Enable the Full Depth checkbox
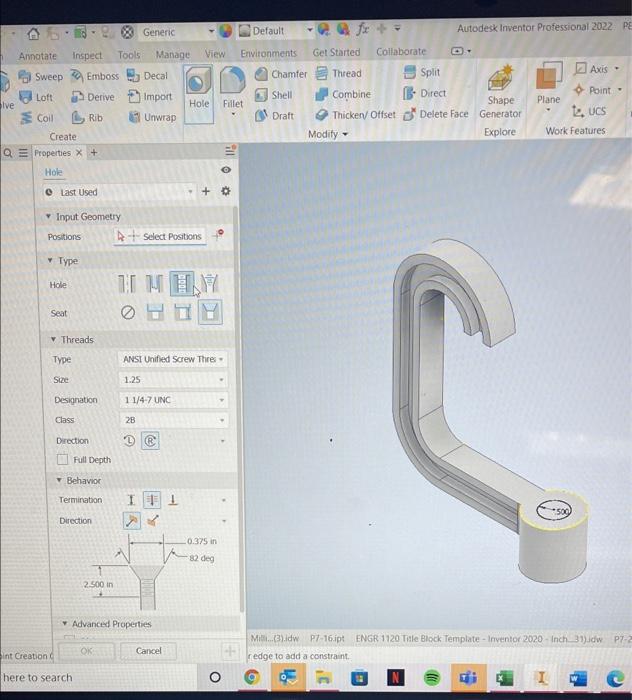 coord(62,459)
